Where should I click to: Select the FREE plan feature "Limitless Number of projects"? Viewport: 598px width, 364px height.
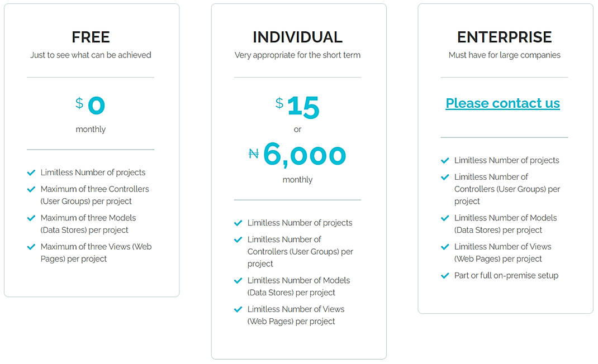tap(93, 173)
